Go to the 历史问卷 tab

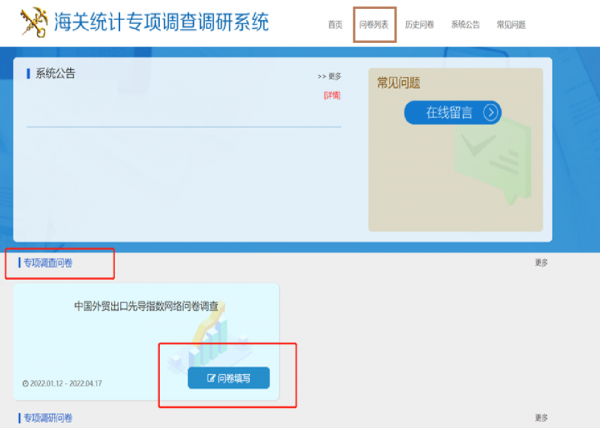click(419, 23)
